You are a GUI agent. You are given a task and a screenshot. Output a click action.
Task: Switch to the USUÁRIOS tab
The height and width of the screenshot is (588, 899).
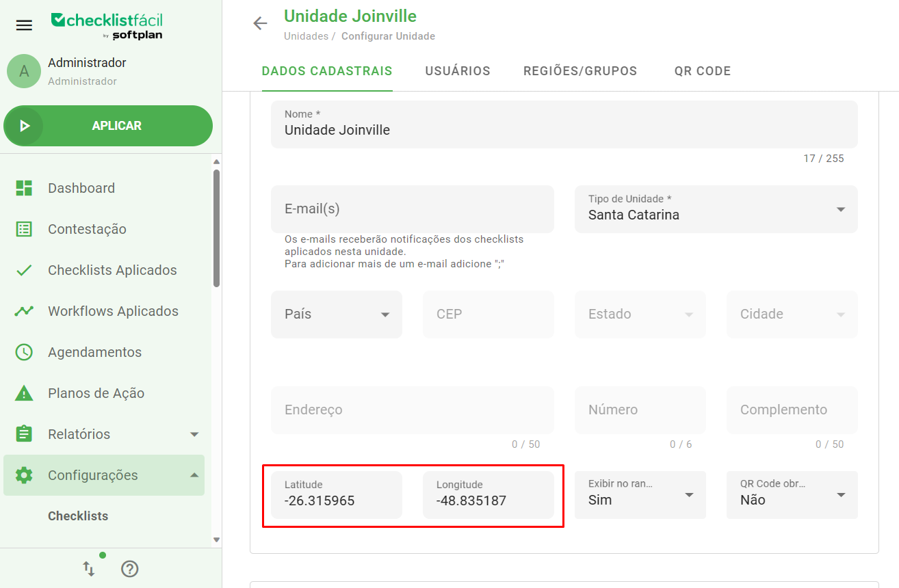[457, 70]
